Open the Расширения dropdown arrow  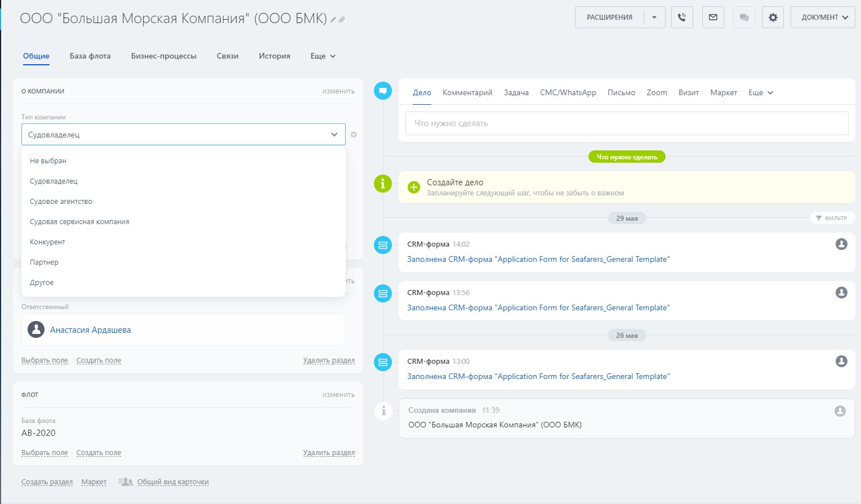coord(654,17)
